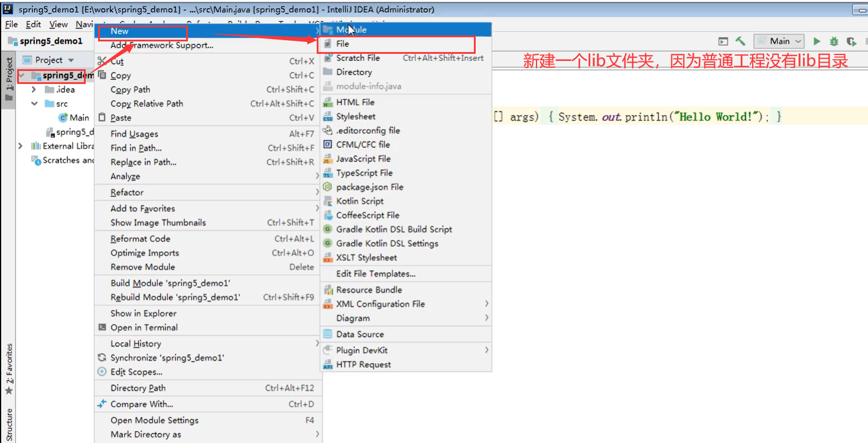Click the CoffeeScript File icon

point(328,215)
